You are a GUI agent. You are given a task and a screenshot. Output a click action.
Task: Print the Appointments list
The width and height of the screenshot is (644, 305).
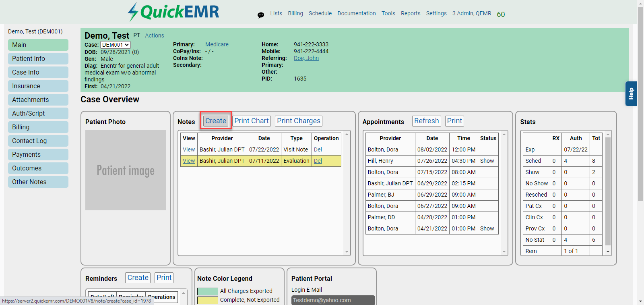[x=454, y=121]
